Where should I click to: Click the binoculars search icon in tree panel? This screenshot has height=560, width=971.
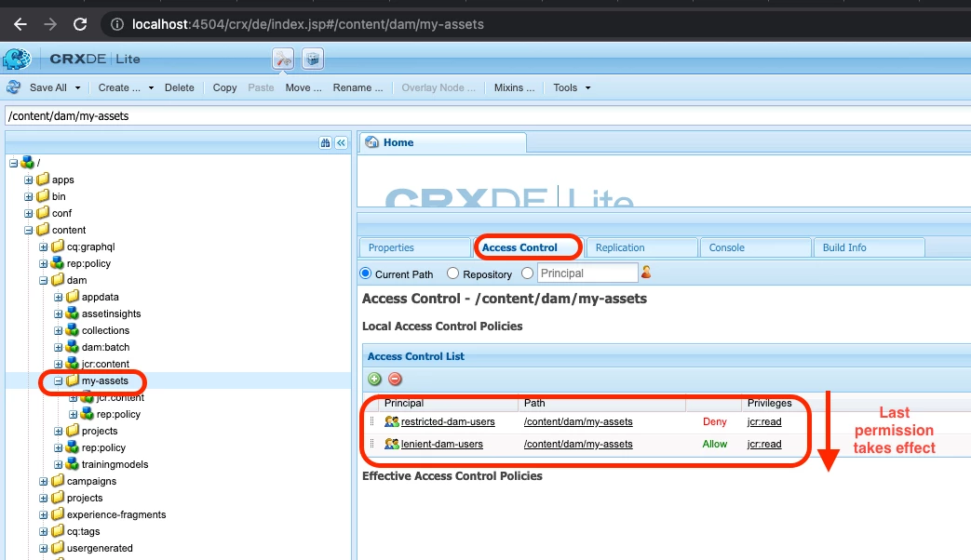tap(325, 143)
